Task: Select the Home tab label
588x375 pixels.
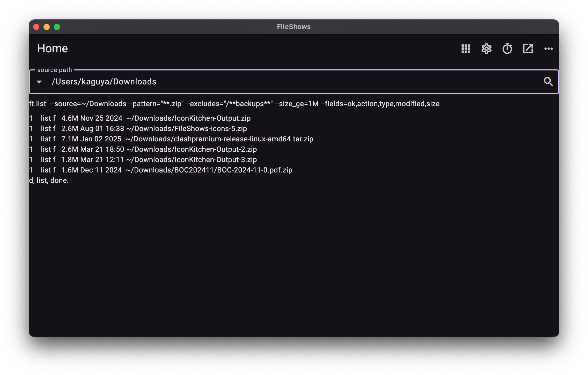Action: pos(53,48)
